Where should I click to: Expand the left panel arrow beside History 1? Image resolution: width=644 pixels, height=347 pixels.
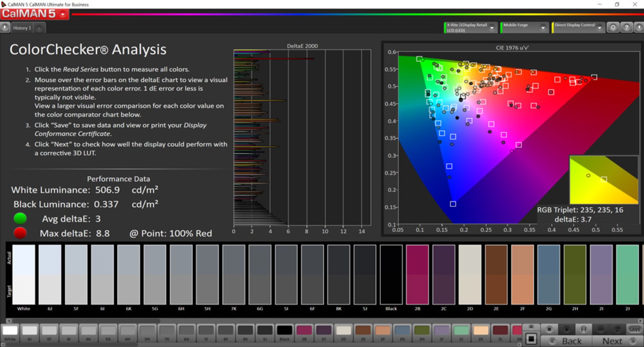coord(5,27)
